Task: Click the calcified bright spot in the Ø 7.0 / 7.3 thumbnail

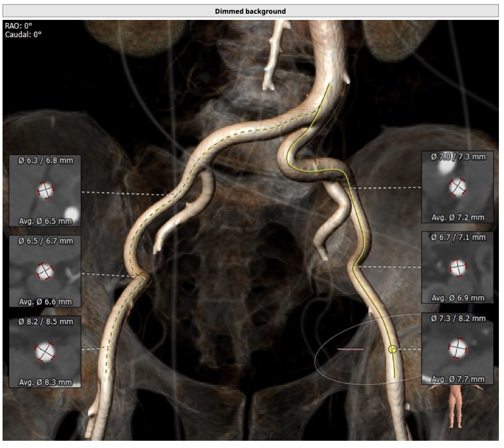Action: point(445,167)
